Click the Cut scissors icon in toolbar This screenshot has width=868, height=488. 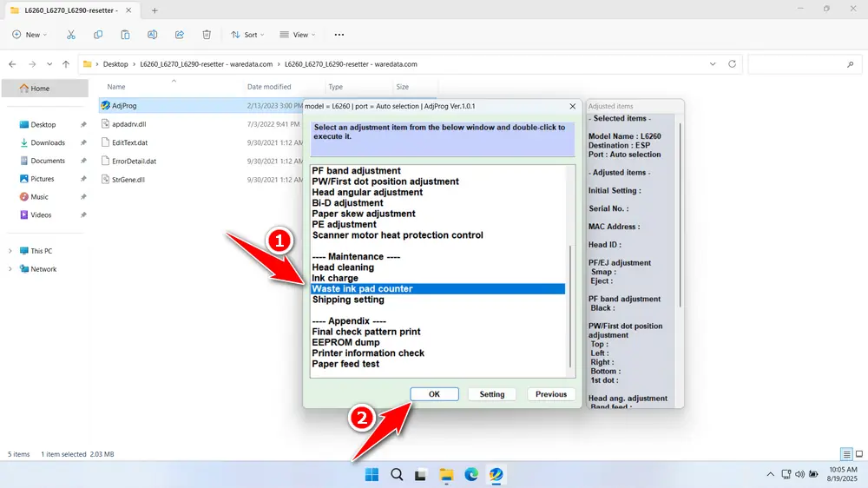[x=71, y=35]
